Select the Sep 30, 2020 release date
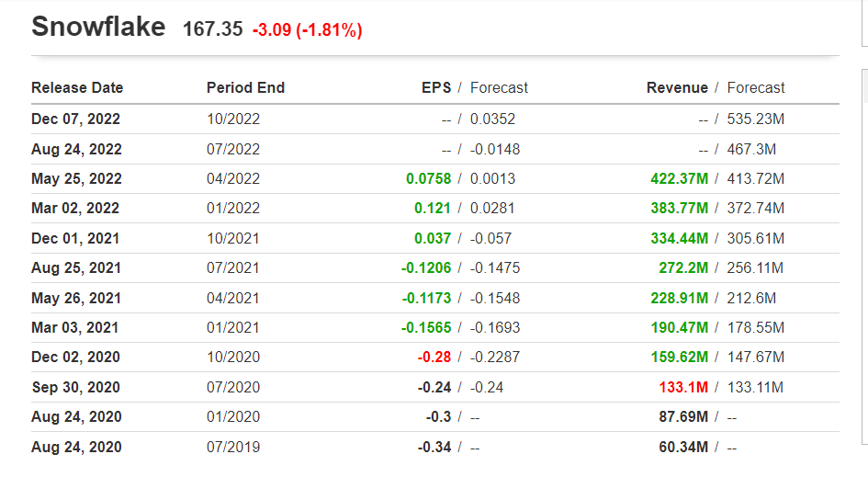 76,387
